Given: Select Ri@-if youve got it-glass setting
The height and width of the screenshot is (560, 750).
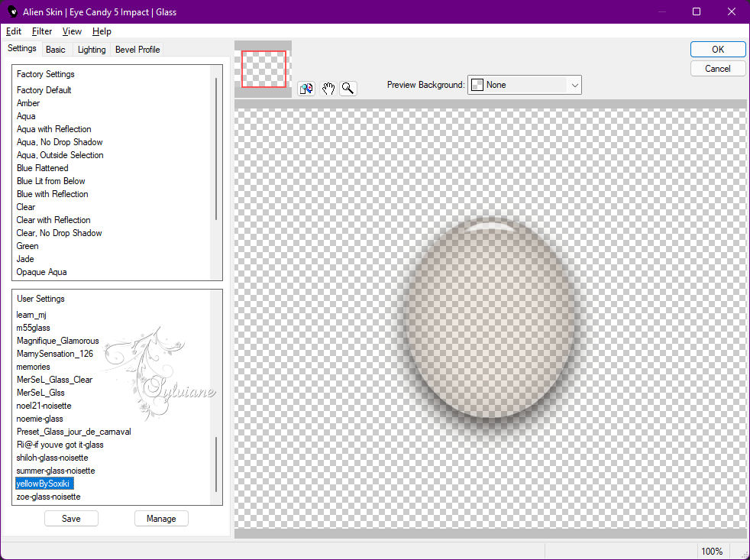Looking at the screenshot, I should click(60, 445).
